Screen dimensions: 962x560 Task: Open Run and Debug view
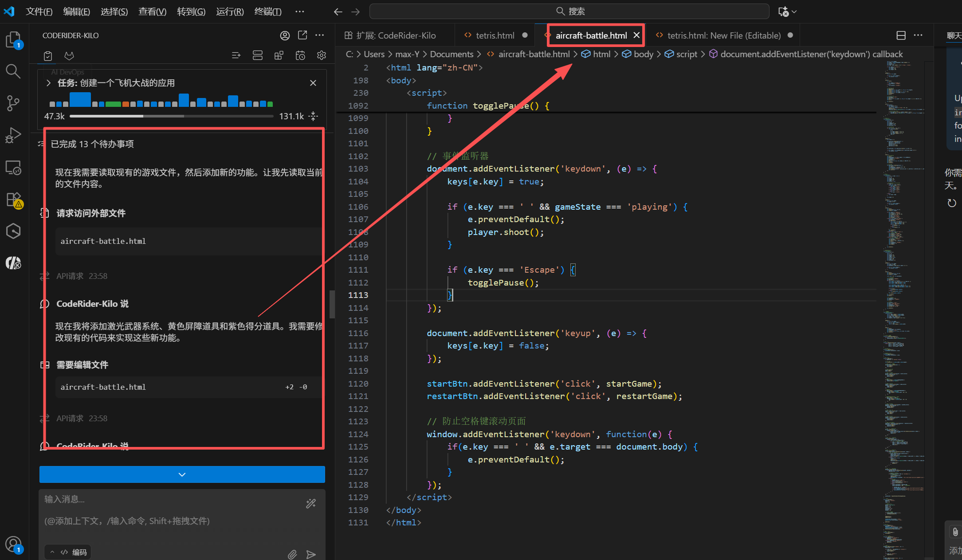click(x=13, y=135)
